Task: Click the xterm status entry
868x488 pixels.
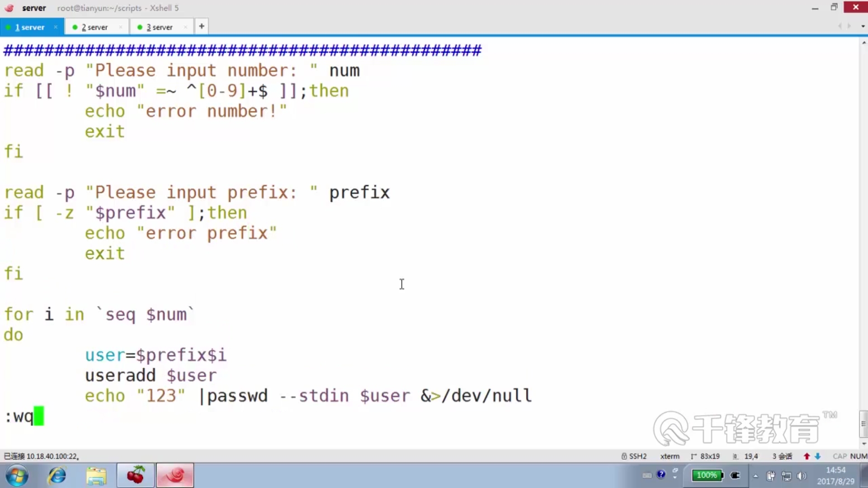Action: pyautogui.click(x=670, y=456)
